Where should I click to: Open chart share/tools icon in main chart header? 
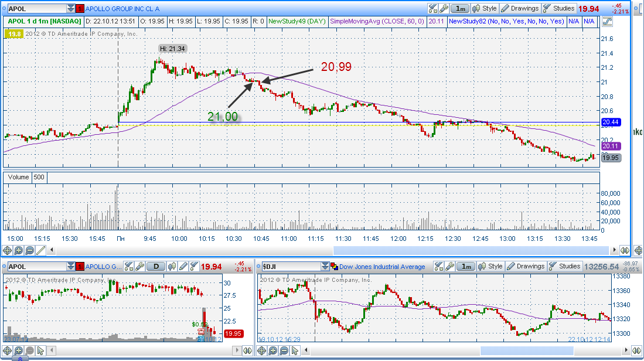433,9
